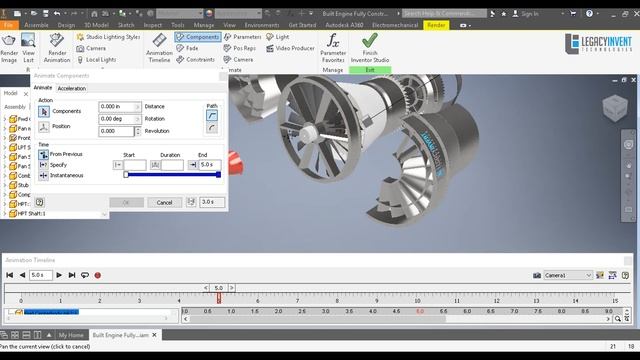Toggle the button beside the 3.0 s field
The image size is (640, 360).
(191, 202)
